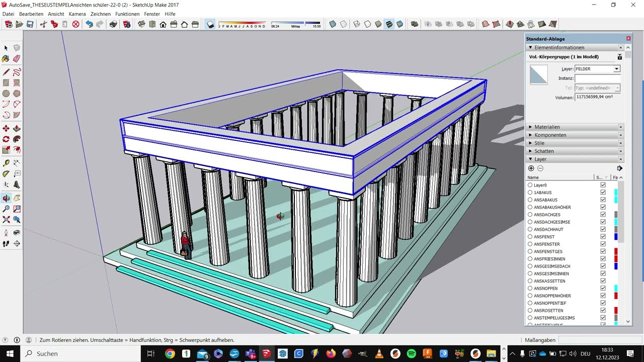Set ANSABAKUS as active layer radio
The image size is (644, 362).
[530, 200]
